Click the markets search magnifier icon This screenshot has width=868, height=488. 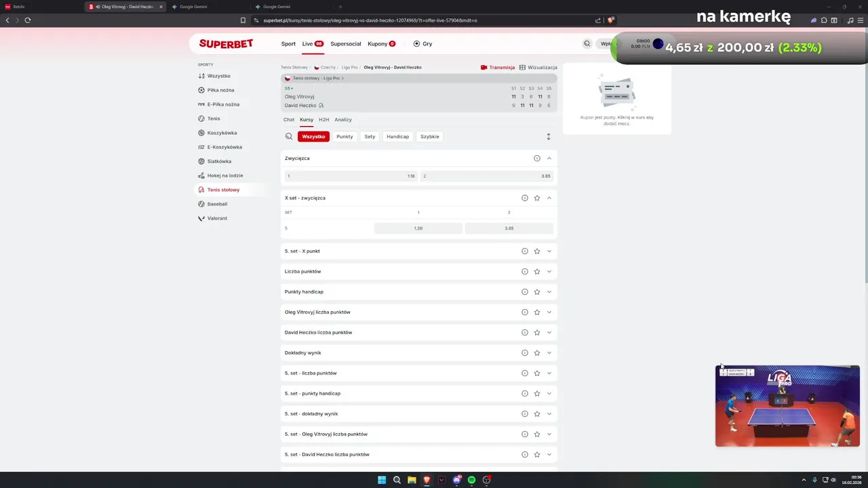289,136
